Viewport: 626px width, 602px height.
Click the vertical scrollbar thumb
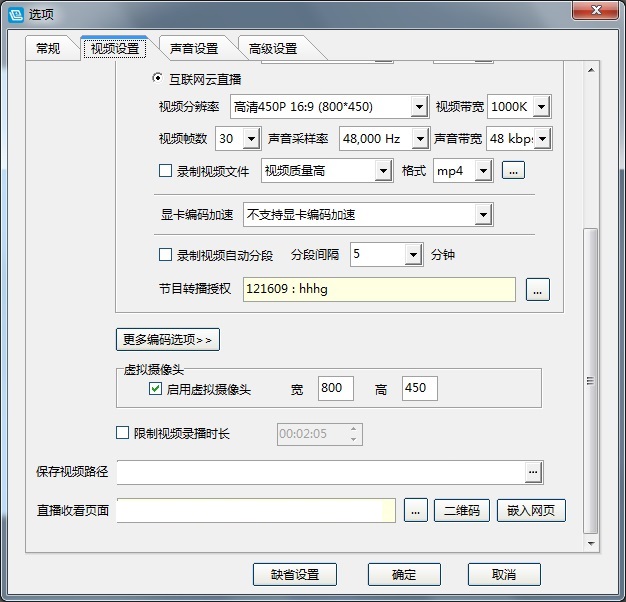point(590,381)
